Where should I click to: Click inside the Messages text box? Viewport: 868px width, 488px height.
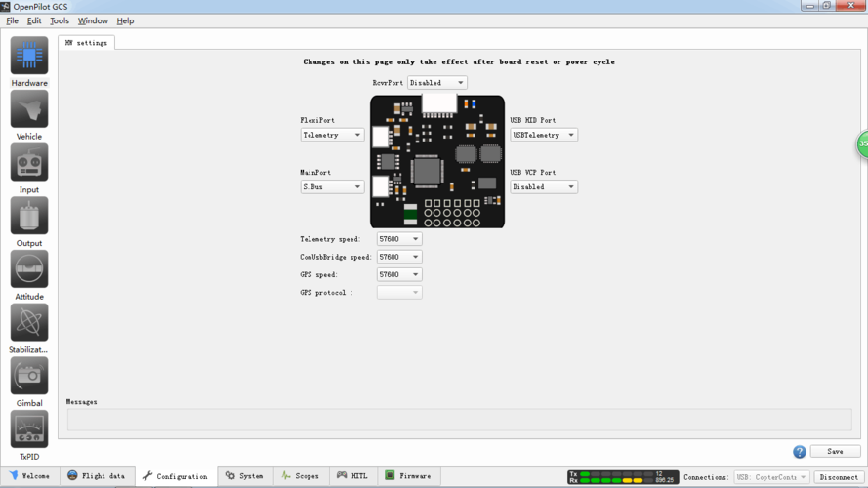pos(460,420)
